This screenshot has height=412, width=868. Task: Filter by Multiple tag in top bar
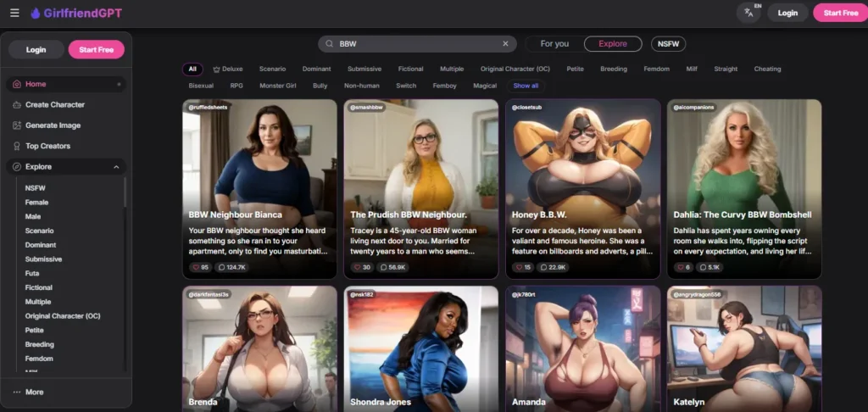tap(452, 70)
